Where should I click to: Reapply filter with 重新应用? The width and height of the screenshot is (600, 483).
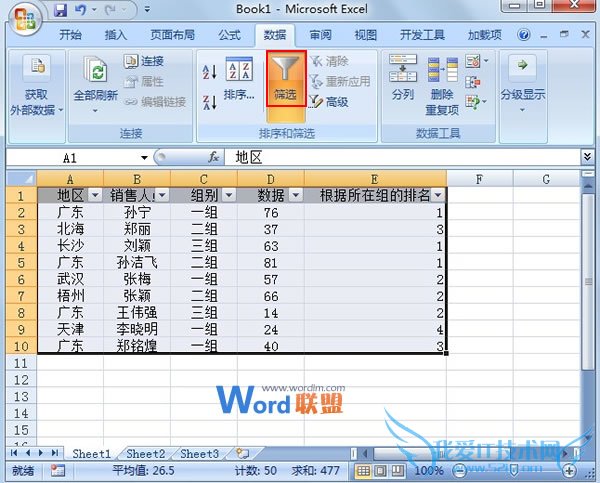[x=340, y=81]
